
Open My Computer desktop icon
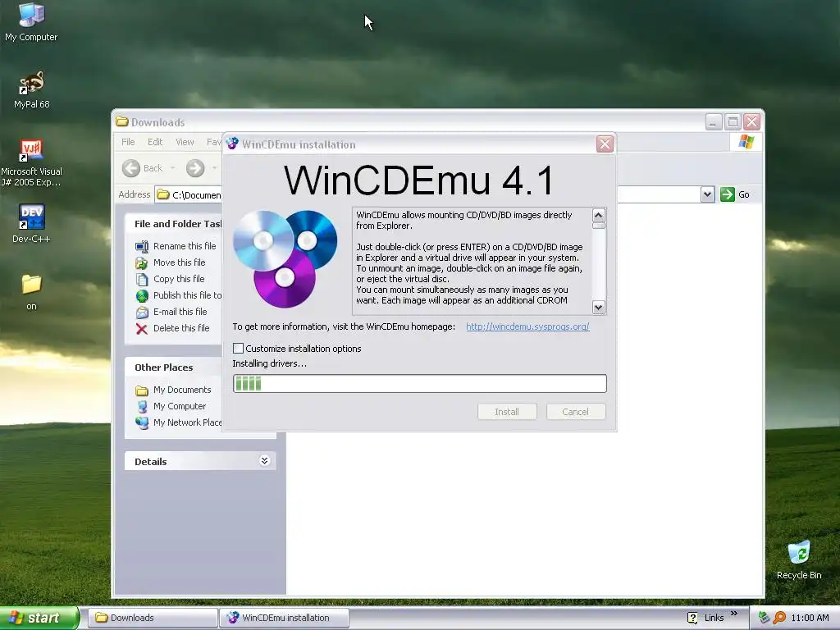31,22
